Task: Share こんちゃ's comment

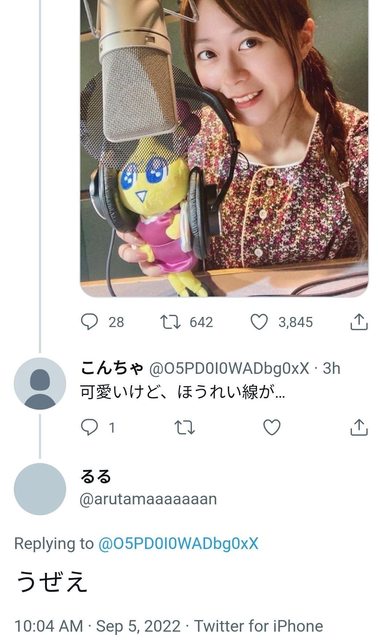Action: tap(359, 427)
